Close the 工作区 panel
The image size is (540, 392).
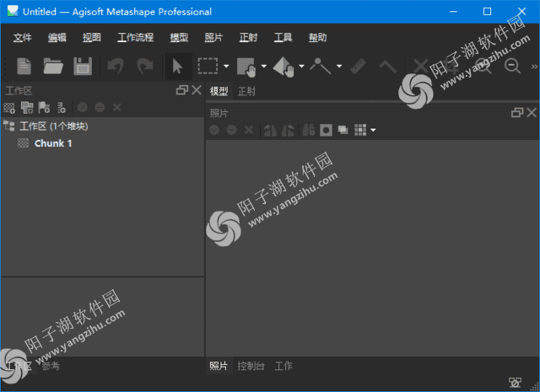pyautogui.click(x=197, y=90)
